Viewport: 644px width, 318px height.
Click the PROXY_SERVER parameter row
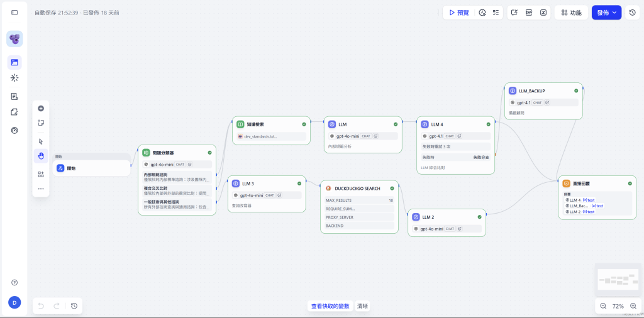pos(359,217)
